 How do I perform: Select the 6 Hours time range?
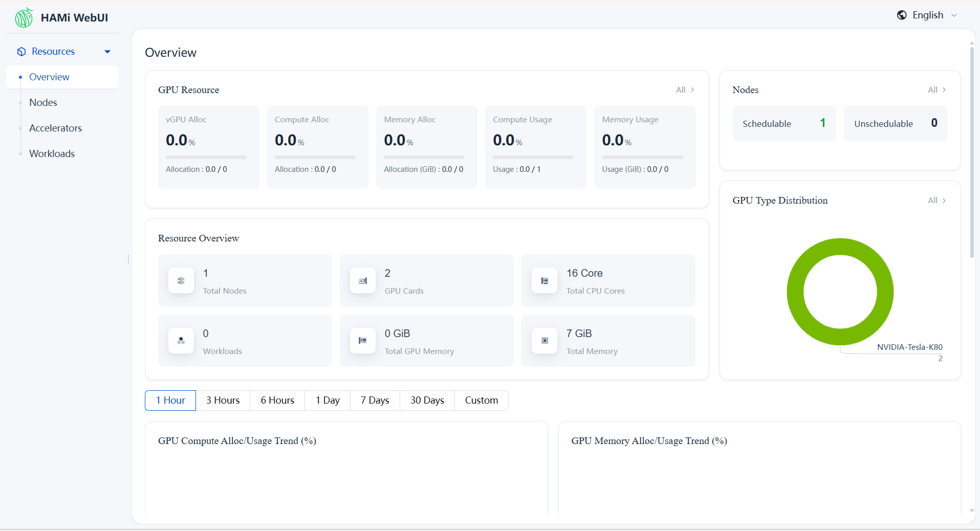[x=277, y=401]
